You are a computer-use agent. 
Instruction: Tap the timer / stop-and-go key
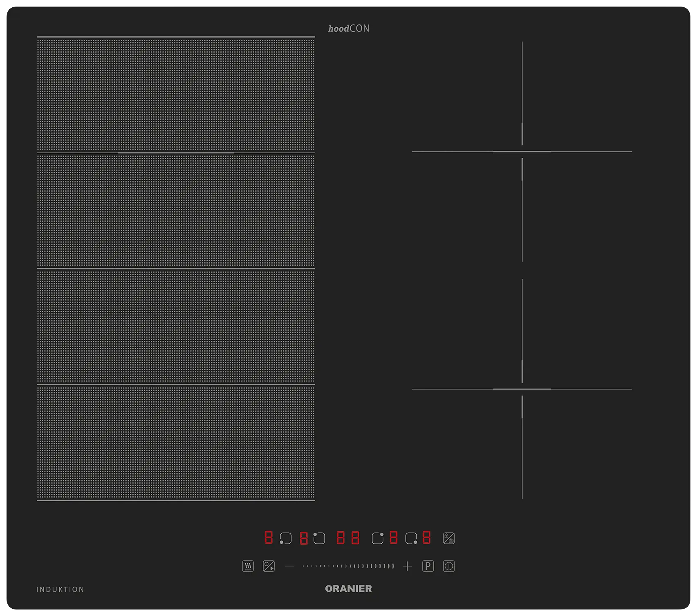click(269, 566)
